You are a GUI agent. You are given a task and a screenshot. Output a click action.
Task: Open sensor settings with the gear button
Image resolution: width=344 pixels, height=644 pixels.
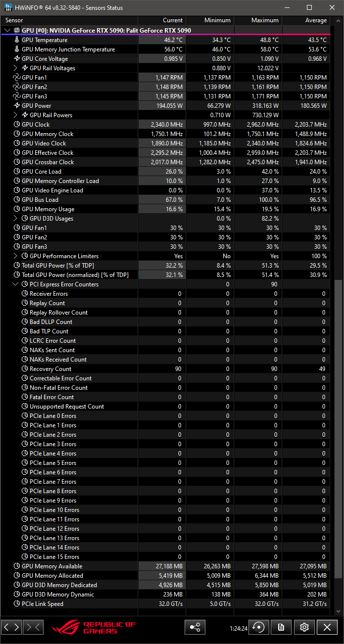[304, 627]
